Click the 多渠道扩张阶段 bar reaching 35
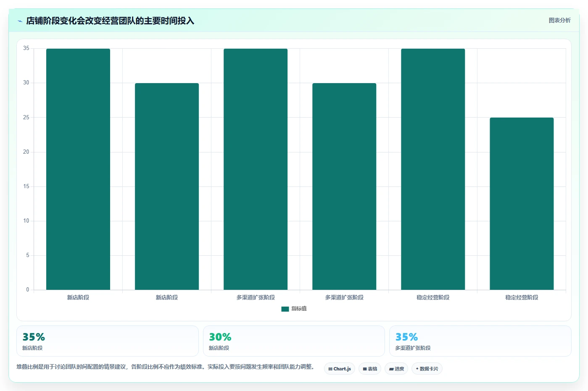This screenshot has height=391, width=588. [256, 169]
